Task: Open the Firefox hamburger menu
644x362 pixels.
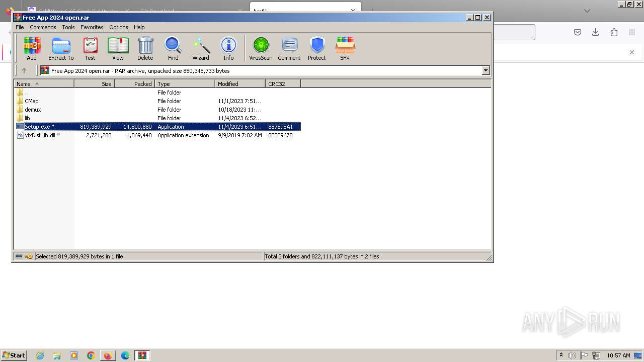Action: click(632, 32)
